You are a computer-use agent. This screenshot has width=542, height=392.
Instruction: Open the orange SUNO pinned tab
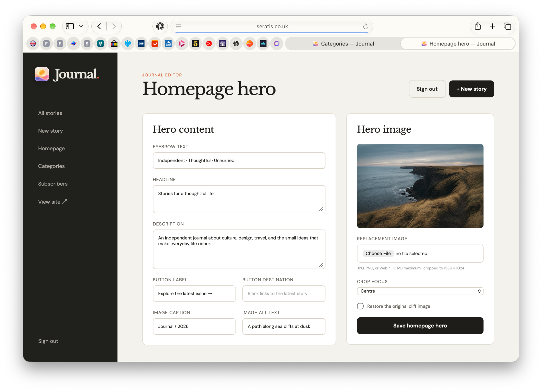pos(250,44)
